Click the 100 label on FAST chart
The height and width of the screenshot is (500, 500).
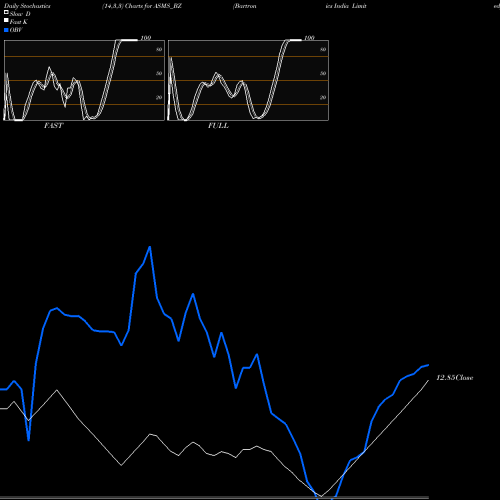click(x=146, y=38)
